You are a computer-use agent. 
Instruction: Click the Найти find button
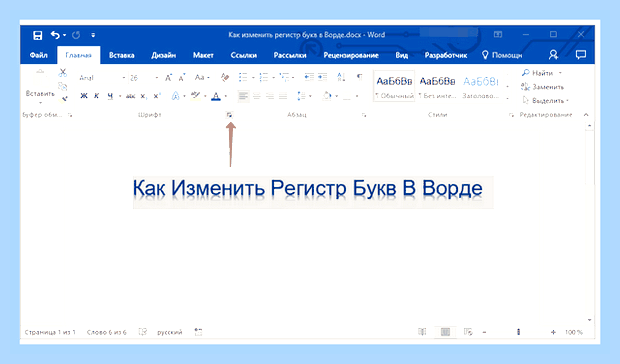click(x=538, y=73)
